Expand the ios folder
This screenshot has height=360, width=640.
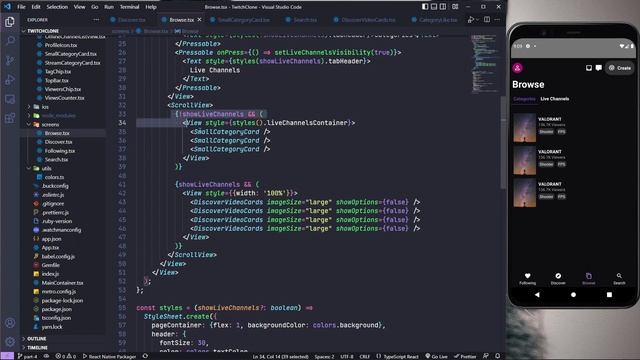tap(45, 107)
